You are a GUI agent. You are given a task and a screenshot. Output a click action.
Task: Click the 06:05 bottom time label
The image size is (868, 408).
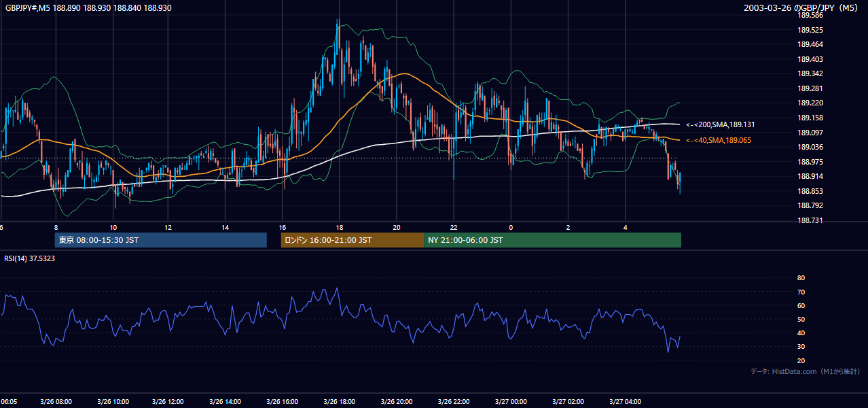point(9,401)
